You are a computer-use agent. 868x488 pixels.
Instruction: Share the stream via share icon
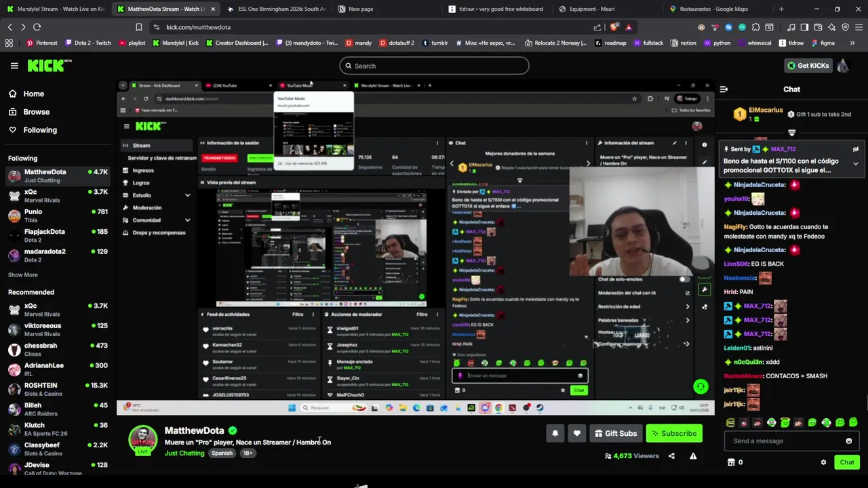point(671,456)
